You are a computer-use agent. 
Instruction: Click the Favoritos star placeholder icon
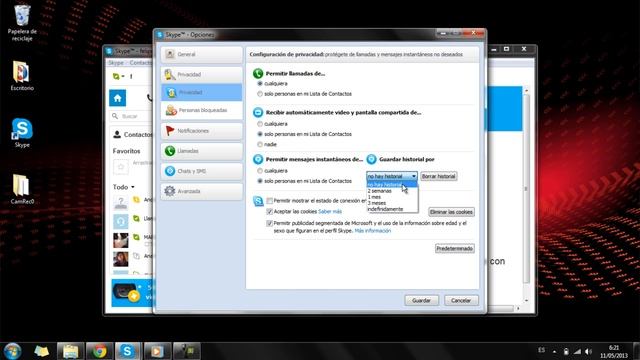click(121, 167)
